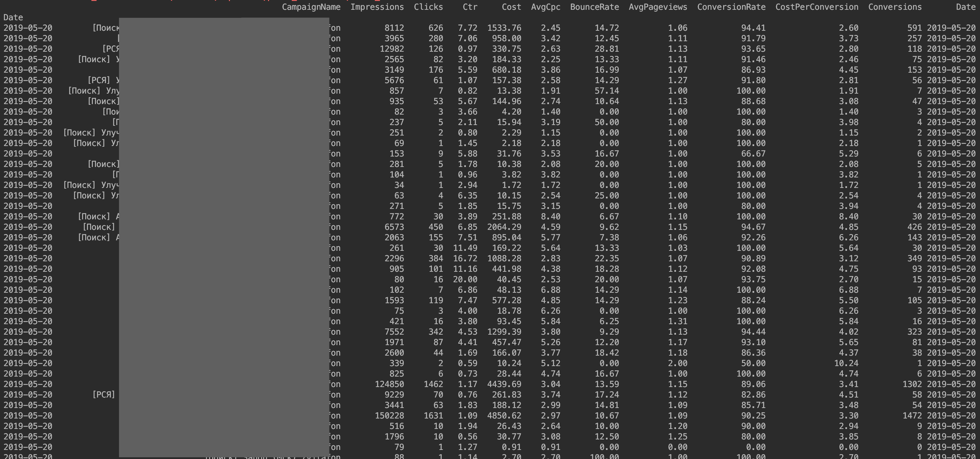Select the BounceRate value 14.72
The width and height of the screenshot is (980, 459).
point(607,28)
